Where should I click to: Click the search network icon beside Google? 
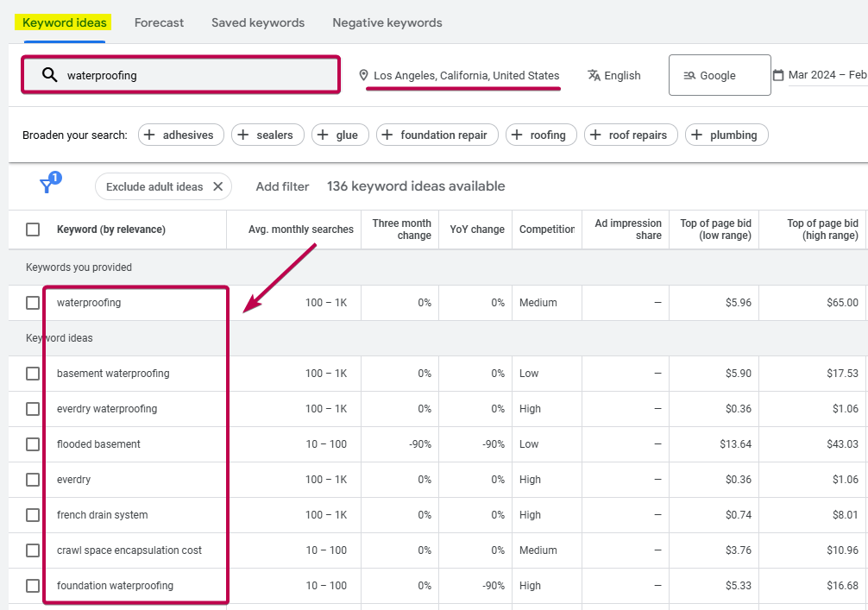pyautogui.click(x=689, y=75)
